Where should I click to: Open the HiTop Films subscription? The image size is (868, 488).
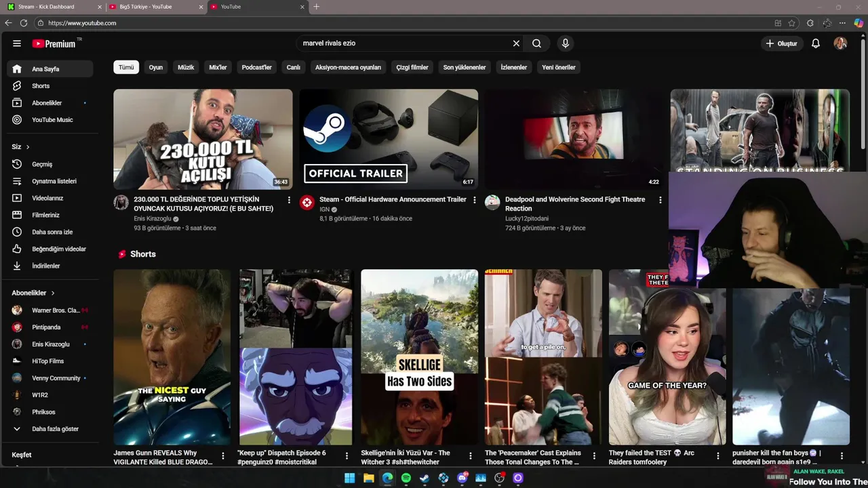[50, 361]
